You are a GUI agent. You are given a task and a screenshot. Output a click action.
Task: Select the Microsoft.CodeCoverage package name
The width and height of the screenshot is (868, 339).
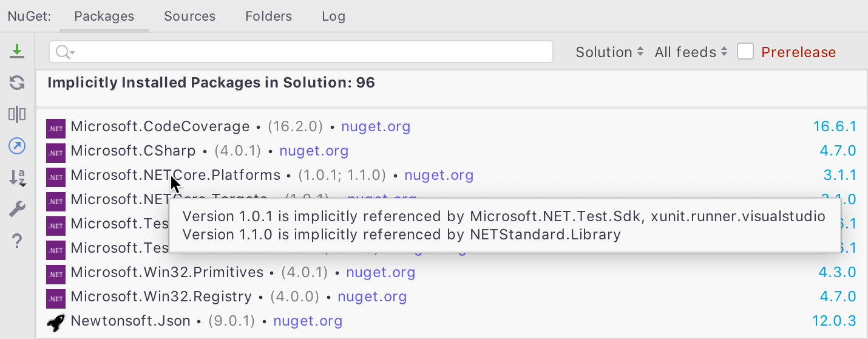(x=160, y=127)
